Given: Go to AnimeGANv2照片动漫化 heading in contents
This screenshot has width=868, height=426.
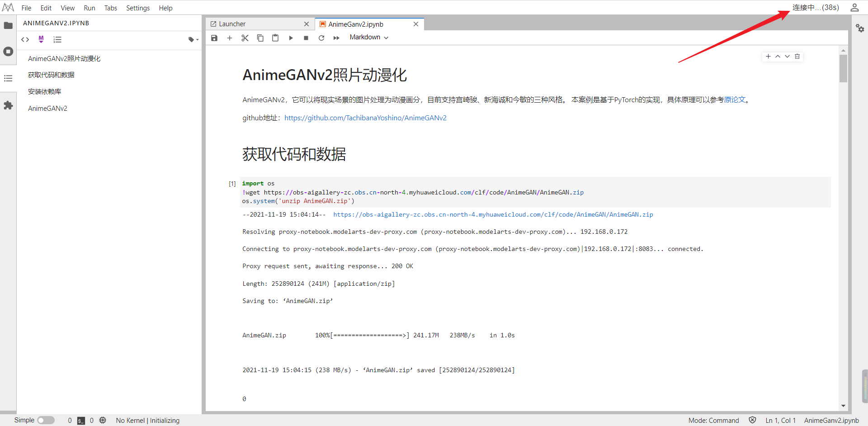Looking at the screenshot, I should click(64, 59).
